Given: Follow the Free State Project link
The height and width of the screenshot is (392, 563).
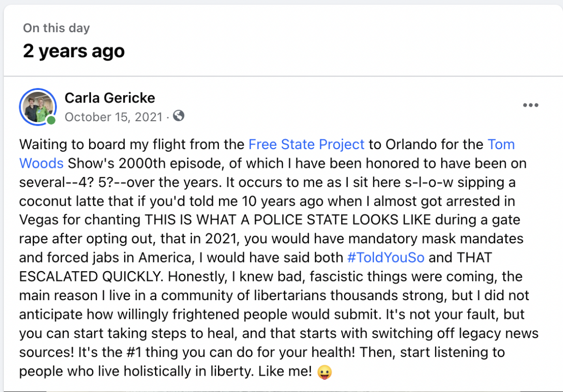Looking at the screenshot, I should [x=307, y=144].
